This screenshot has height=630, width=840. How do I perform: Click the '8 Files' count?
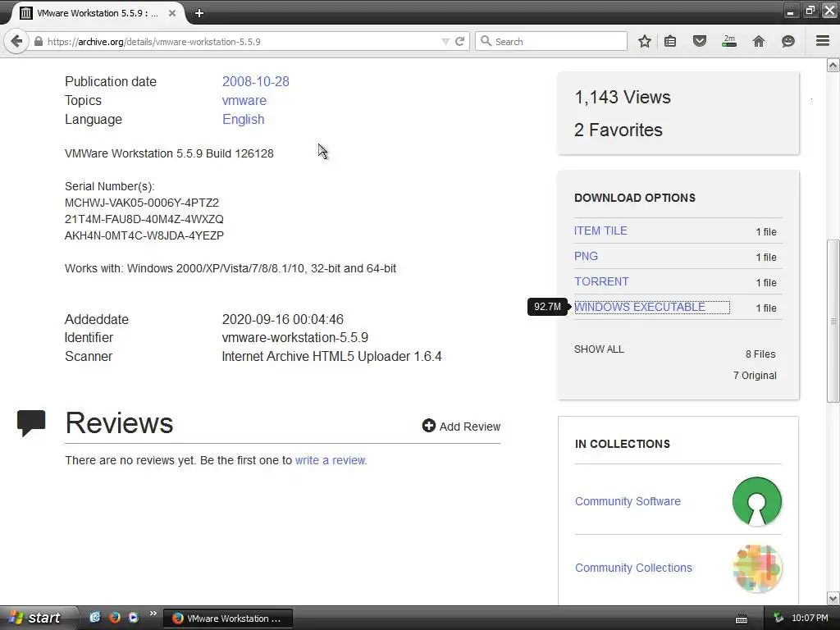tap(760, 354)
